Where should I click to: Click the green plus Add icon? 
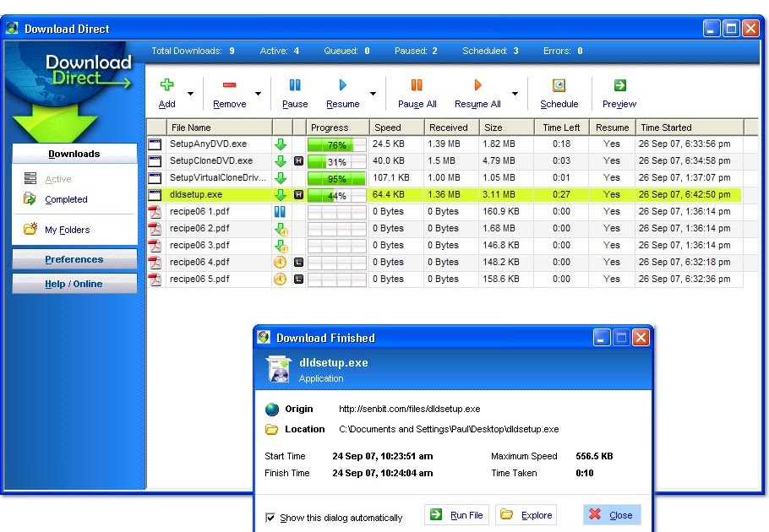(x=166, y=84)
